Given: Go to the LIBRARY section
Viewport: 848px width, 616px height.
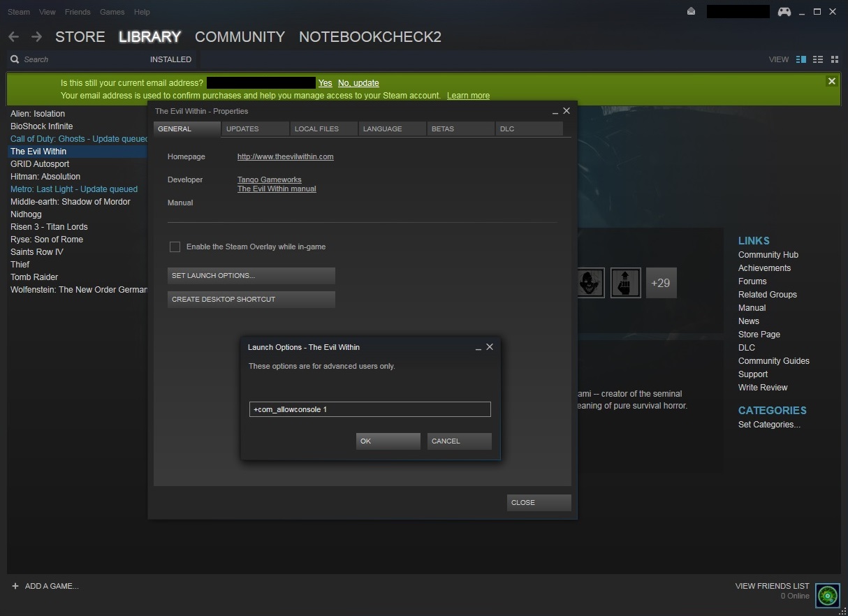Looking at the screenshot, I should coord(149,36).
